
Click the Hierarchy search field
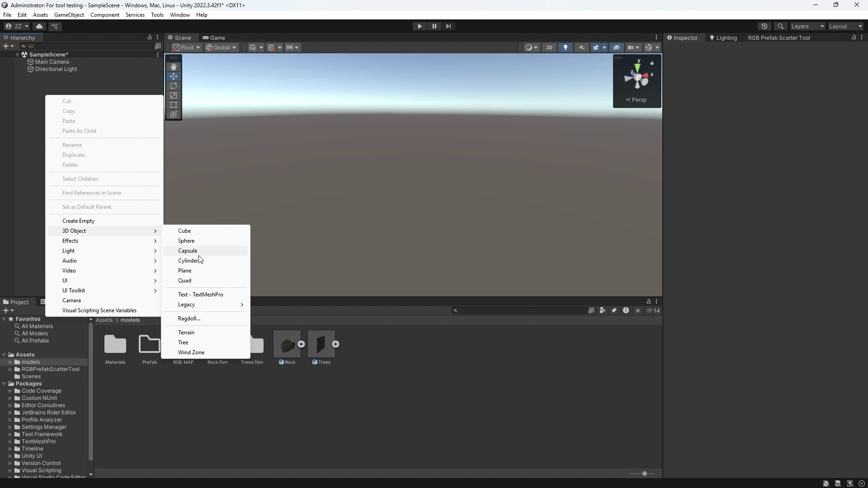(x=87, y=46)
